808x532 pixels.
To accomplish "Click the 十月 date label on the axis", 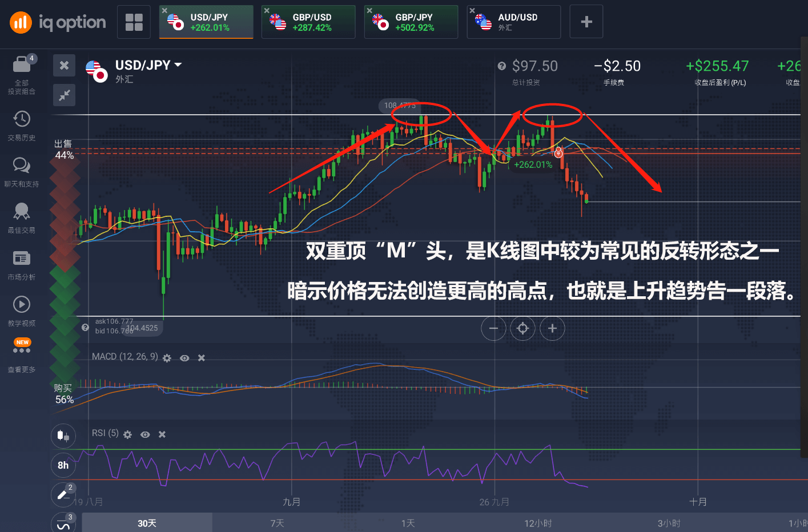I will pyautogui.click(x=698, y=502).
